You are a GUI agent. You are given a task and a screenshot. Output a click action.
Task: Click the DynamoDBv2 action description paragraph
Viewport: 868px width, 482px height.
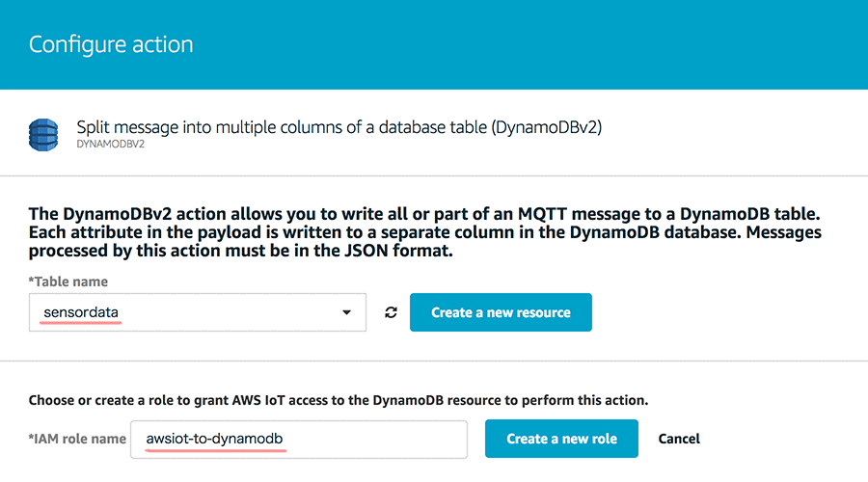pos(425,232)
